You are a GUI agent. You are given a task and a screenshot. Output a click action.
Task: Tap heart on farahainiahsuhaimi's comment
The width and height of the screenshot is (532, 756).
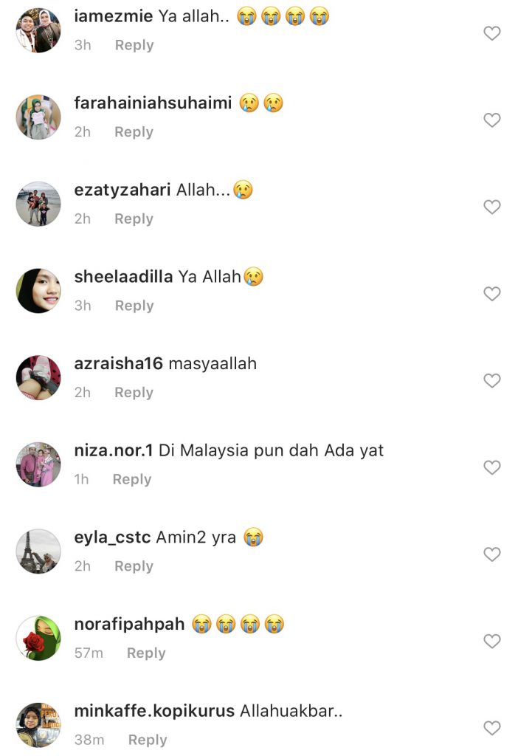point(492,120)
